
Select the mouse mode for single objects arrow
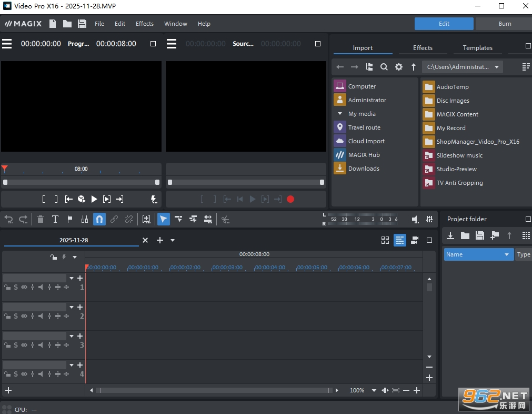[163, 220]
